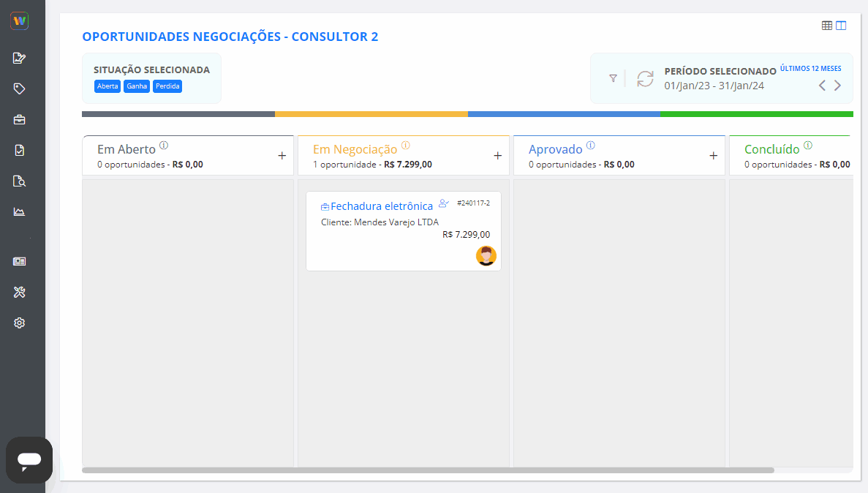Open the Fechadura eletrônica opportunity
The image size is (868, 493).
coord(382,206)
